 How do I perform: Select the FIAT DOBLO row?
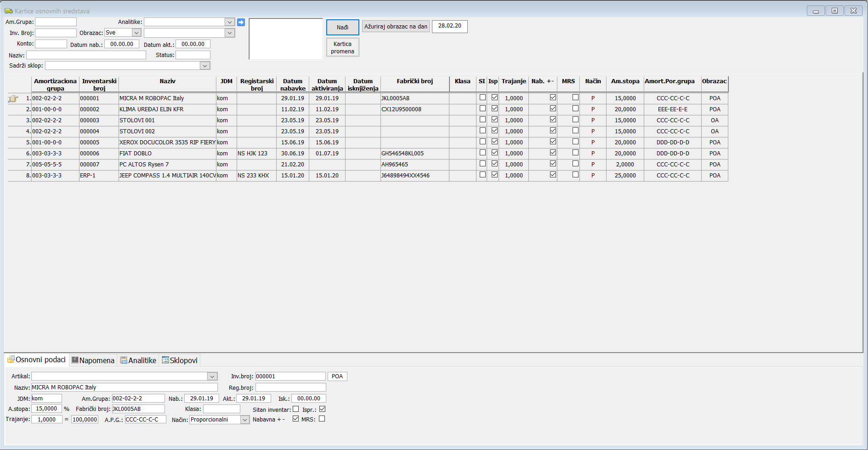(x=136, y=154)
